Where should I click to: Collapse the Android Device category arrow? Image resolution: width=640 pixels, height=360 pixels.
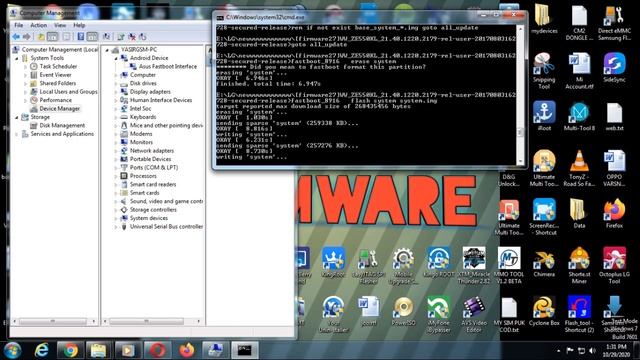tap(116, 58)
